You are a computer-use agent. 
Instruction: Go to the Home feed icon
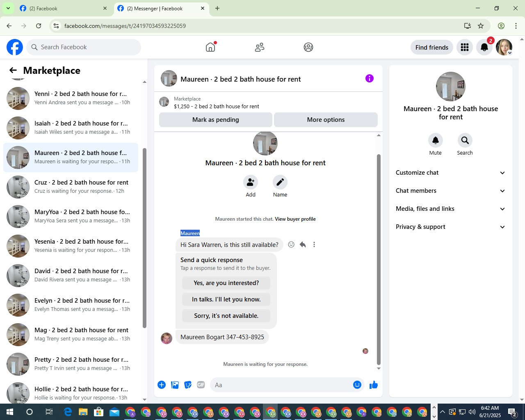(210, 47)
